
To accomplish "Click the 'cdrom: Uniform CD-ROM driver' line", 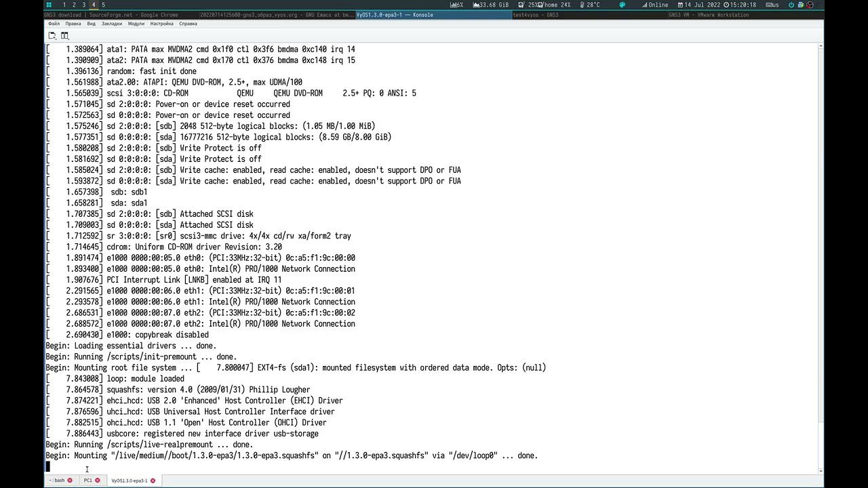I will point(163,247).
